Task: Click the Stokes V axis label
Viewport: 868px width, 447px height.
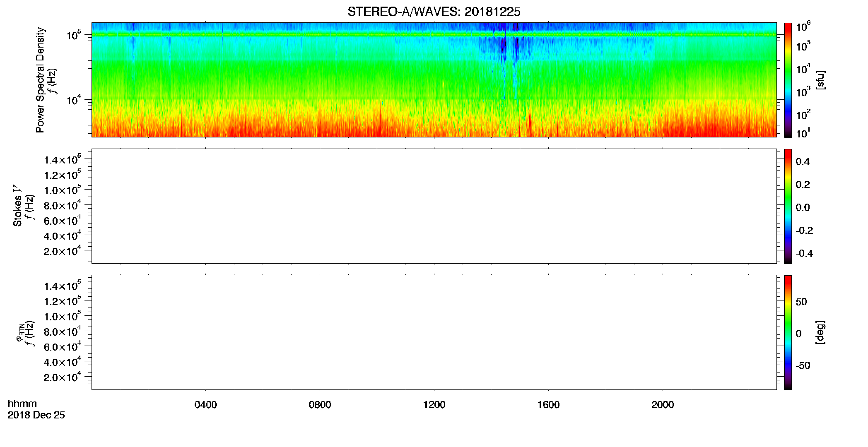Action: coord(17,206)
